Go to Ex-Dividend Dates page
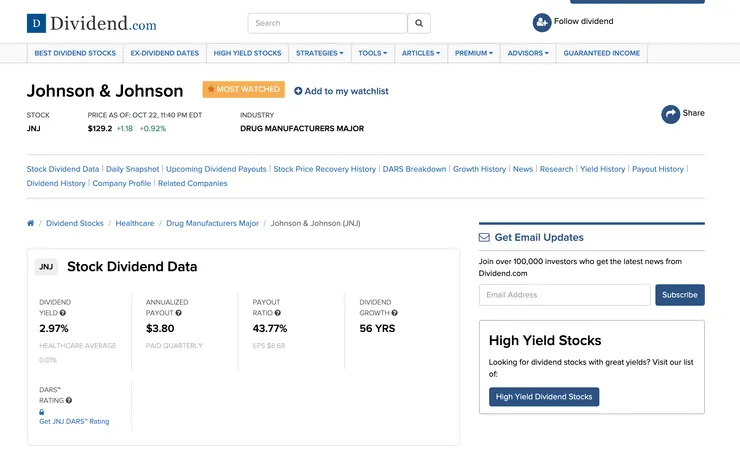Screen dimensions: 740x453 click(164, 53)
